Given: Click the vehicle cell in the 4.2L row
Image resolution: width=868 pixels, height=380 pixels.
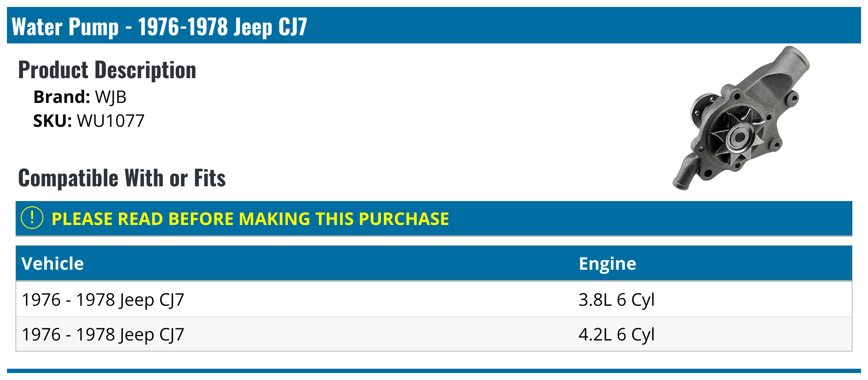Looking at the screenshot, I should tap(103, 334).
